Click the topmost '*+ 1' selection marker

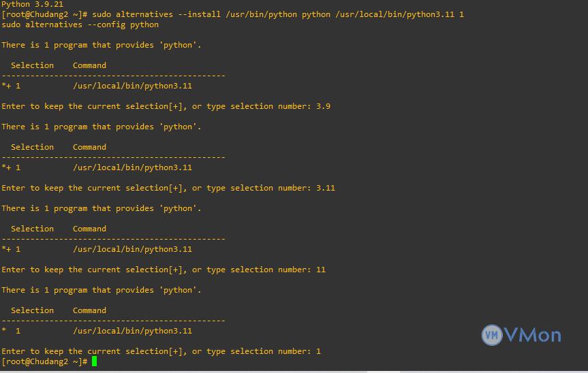(x=11, y=86)
